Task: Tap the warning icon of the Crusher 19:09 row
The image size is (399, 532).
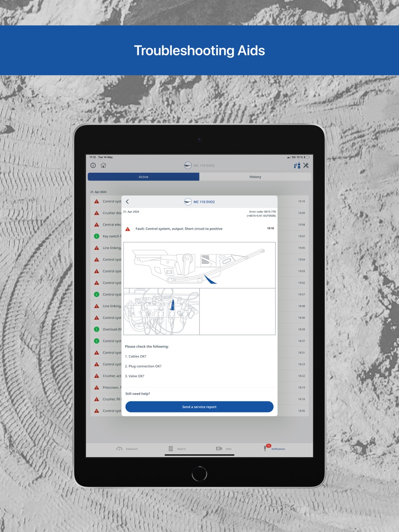Action: [x=97, y=213]
